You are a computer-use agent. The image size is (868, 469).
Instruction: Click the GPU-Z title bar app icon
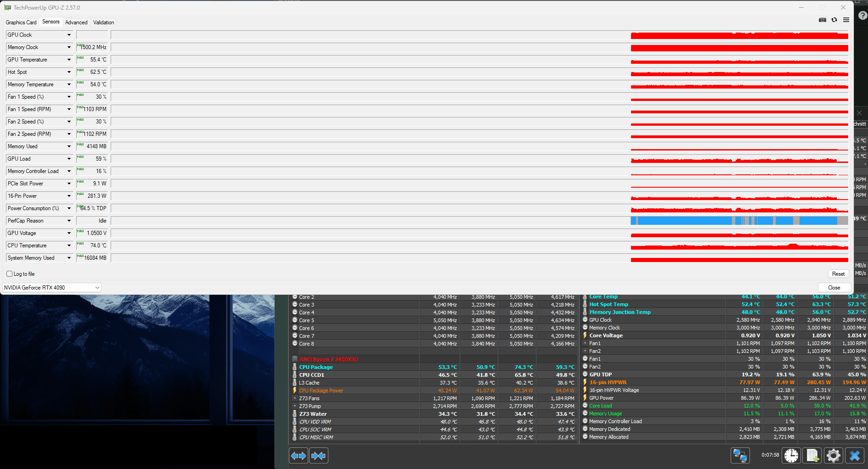pos(7,7)
